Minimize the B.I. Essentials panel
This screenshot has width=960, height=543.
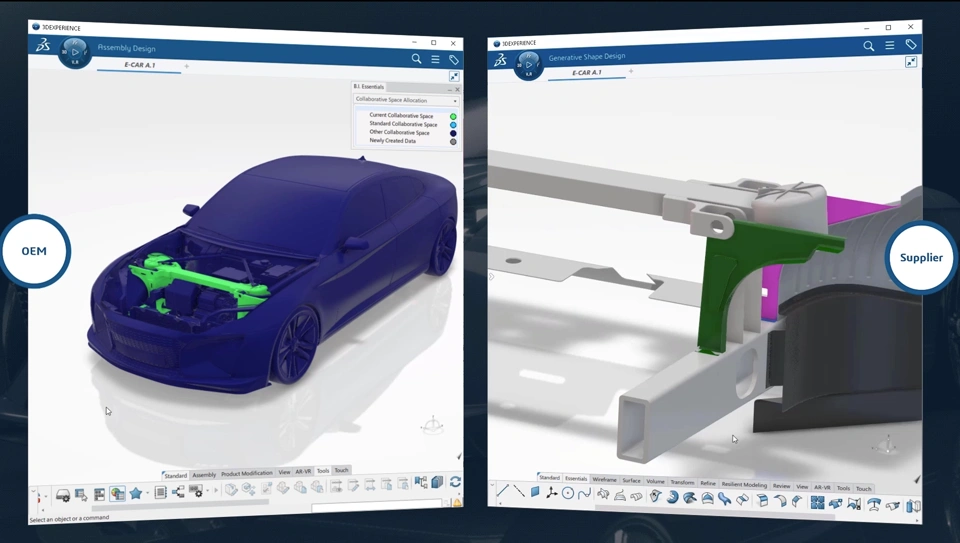tap(449, 89)
